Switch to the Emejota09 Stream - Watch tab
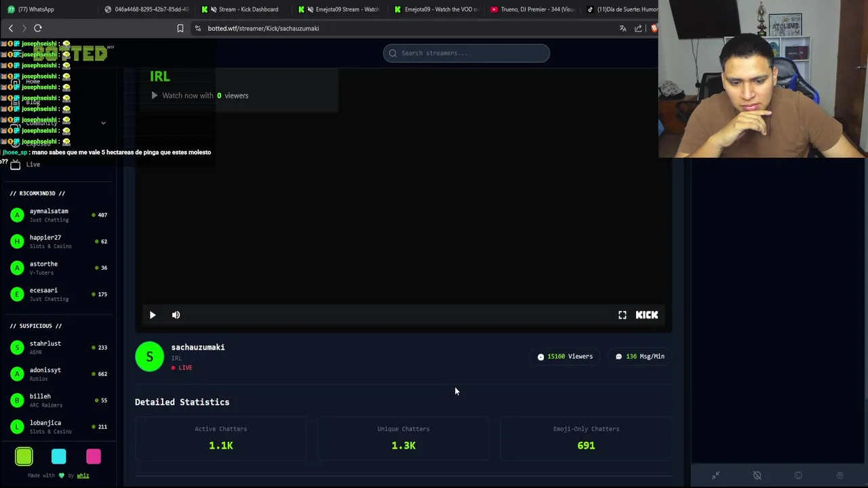 340,9
